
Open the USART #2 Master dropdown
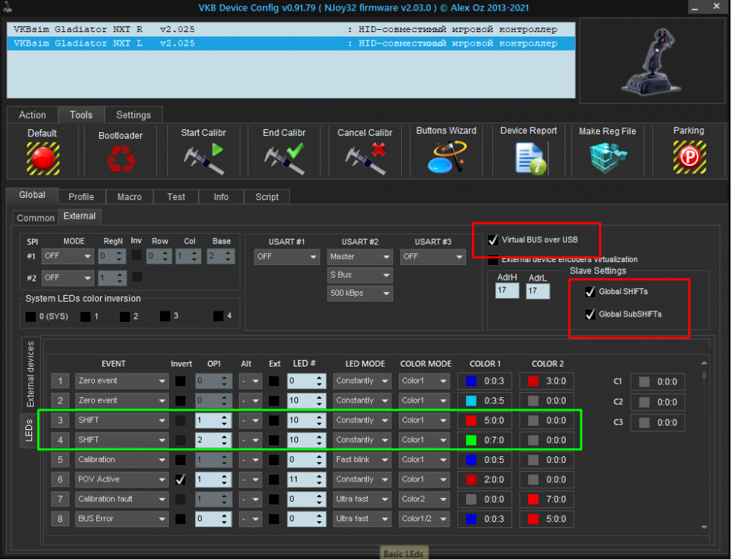(x=359, y=256)
